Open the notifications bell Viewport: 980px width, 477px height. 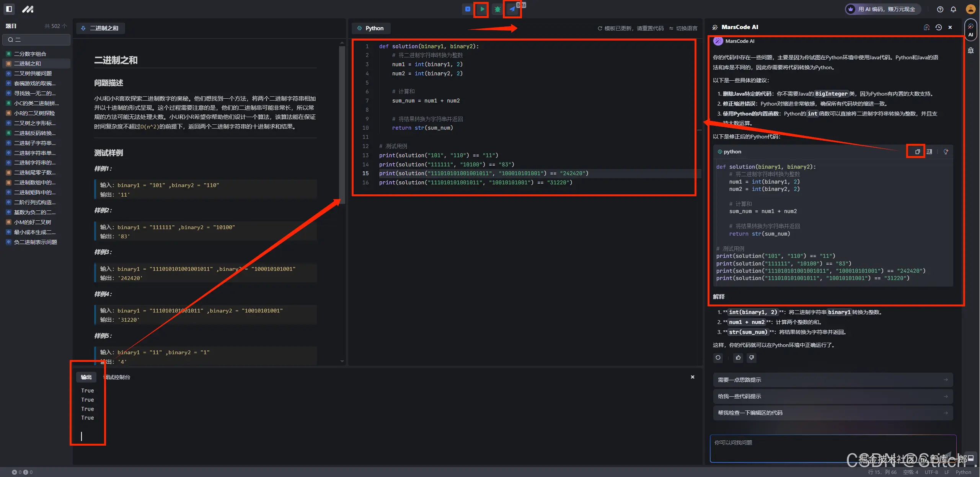953,9
